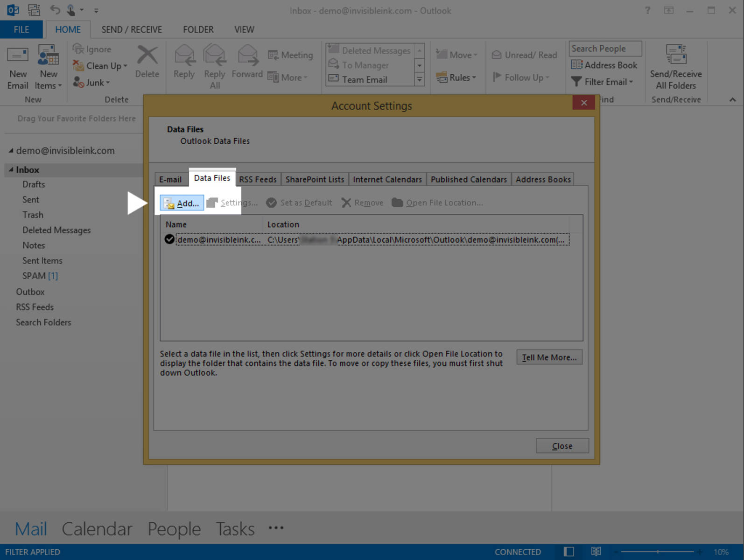The image size is (744, 560).
Task: Open the SEND / RECEIVE ribbon tab
Action: [132, 29]
